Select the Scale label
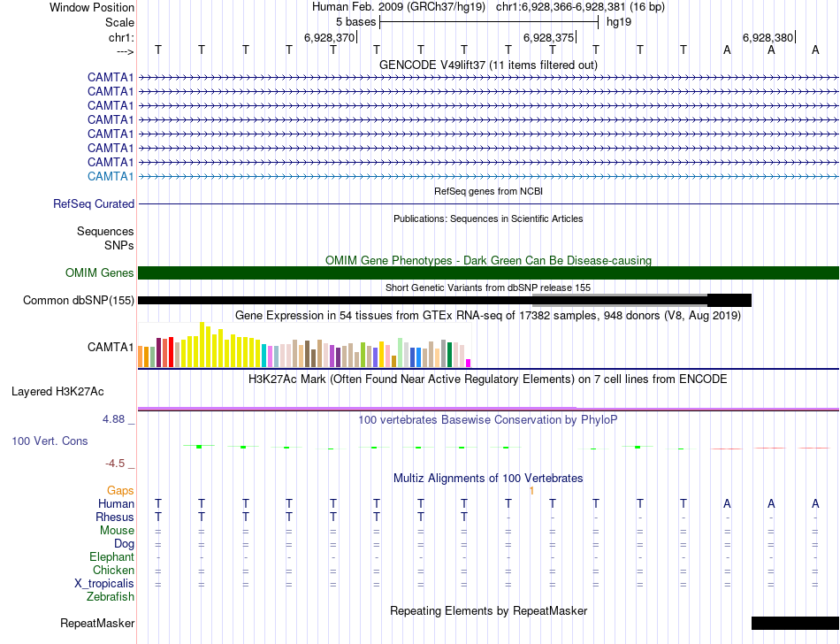Screen dimensions: 840x644 (x=119, y=22)
